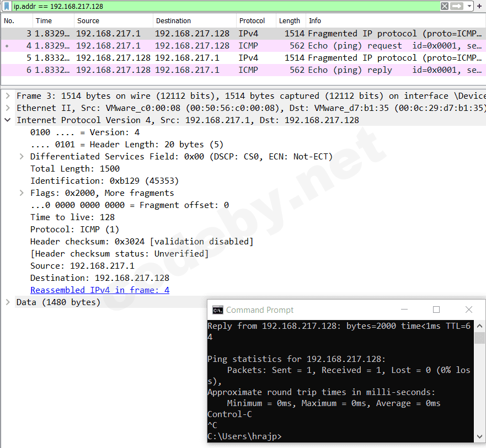Collapse the Internet Protocol Version 4 node
The image size is (486, 448).
pos(7,120)
